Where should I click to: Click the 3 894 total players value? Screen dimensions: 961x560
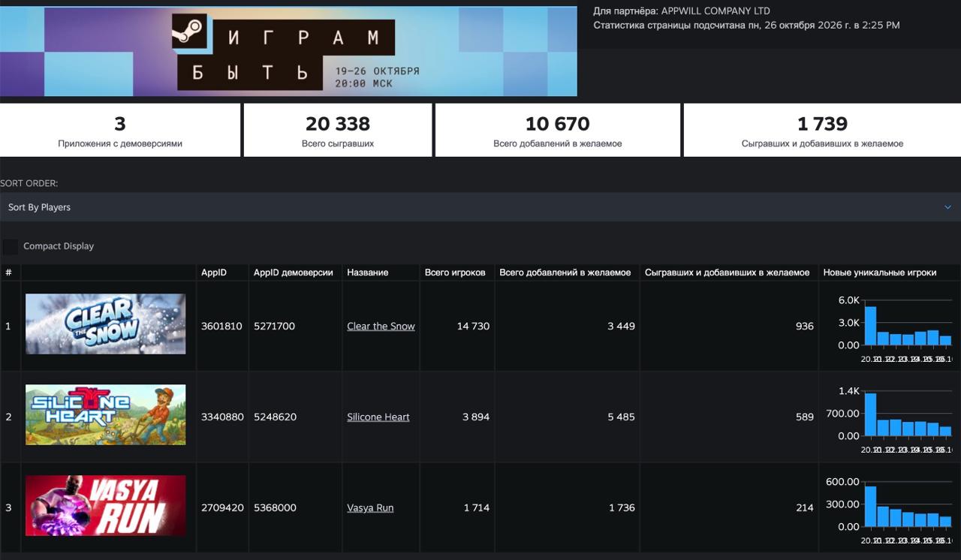[476, 417]
